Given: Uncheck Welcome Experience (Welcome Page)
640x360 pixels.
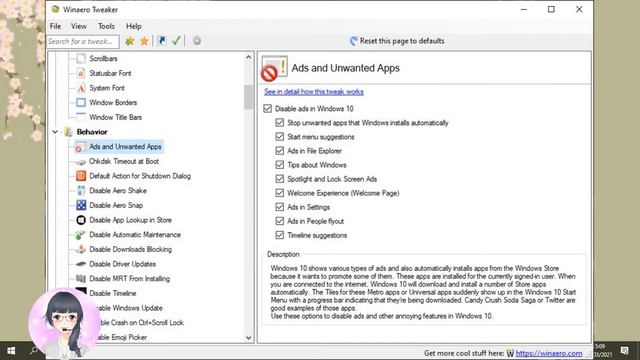Looking at the screenshot, I should pos(280,193).
